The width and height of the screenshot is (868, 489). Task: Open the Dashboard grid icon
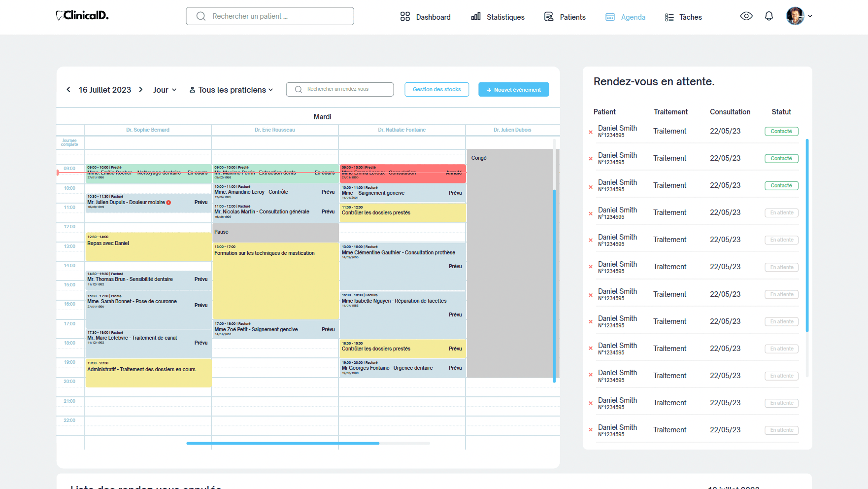click(x=405, y=17)
